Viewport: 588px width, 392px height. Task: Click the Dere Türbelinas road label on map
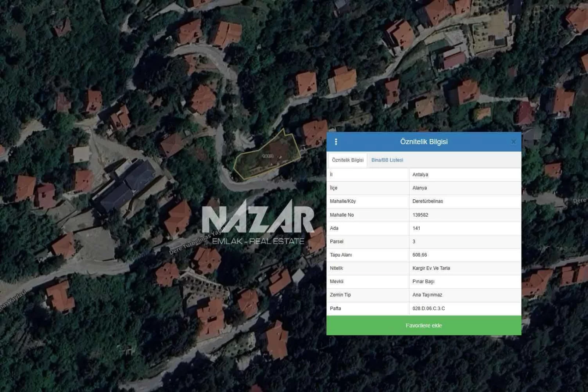pos(195,243)
